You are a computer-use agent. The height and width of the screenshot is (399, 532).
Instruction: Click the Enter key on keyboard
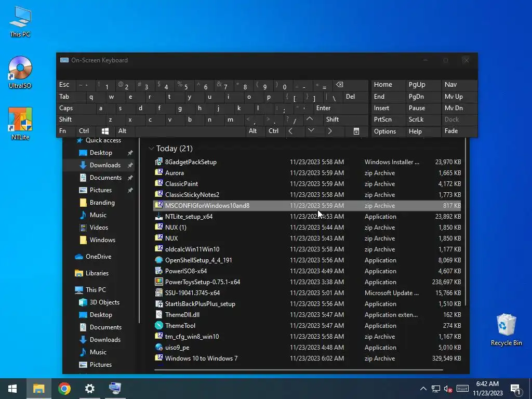pos(340,108)
